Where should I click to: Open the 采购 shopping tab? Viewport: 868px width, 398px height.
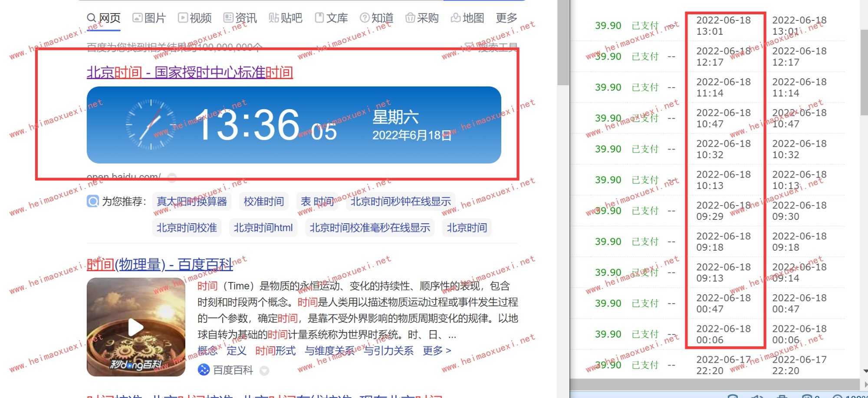click(422, 18)
